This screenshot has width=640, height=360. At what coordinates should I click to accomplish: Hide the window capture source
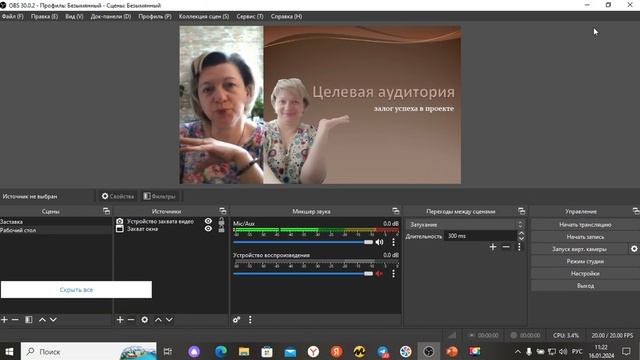(x=208, y=229)
